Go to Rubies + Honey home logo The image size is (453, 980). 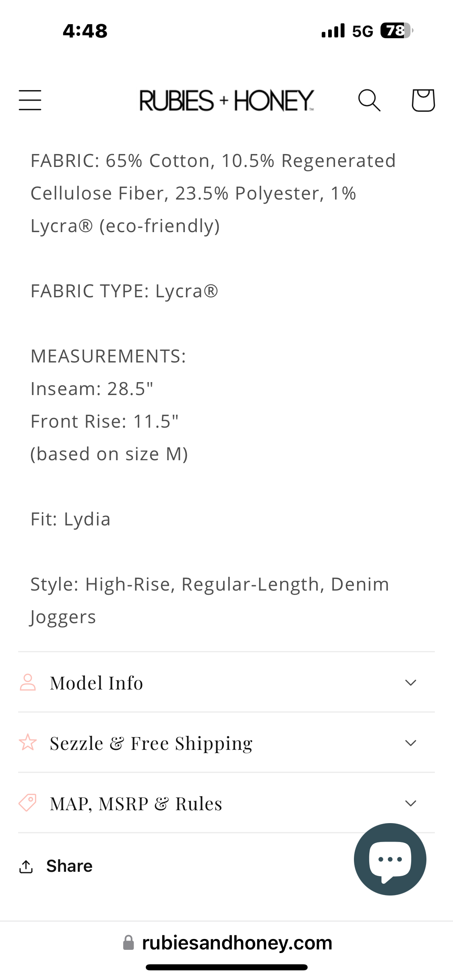click(226, 101)
